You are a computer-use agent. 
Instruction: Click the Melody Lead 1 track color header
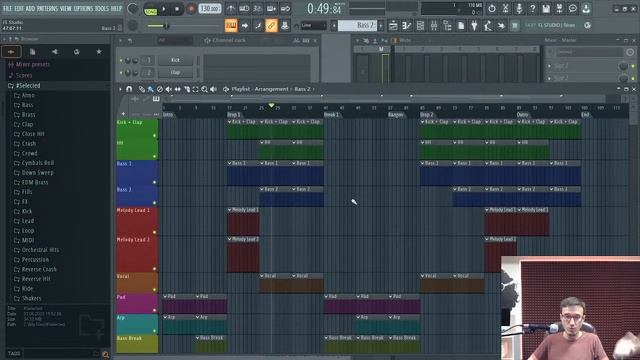(x=137, y=222)
